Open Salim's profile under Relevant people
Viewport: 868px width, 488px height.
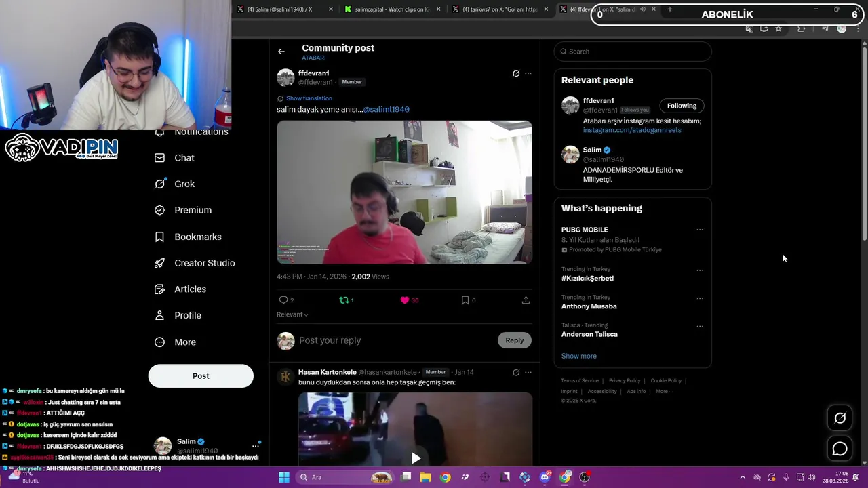pyautogui.click(x=592, y=150)
